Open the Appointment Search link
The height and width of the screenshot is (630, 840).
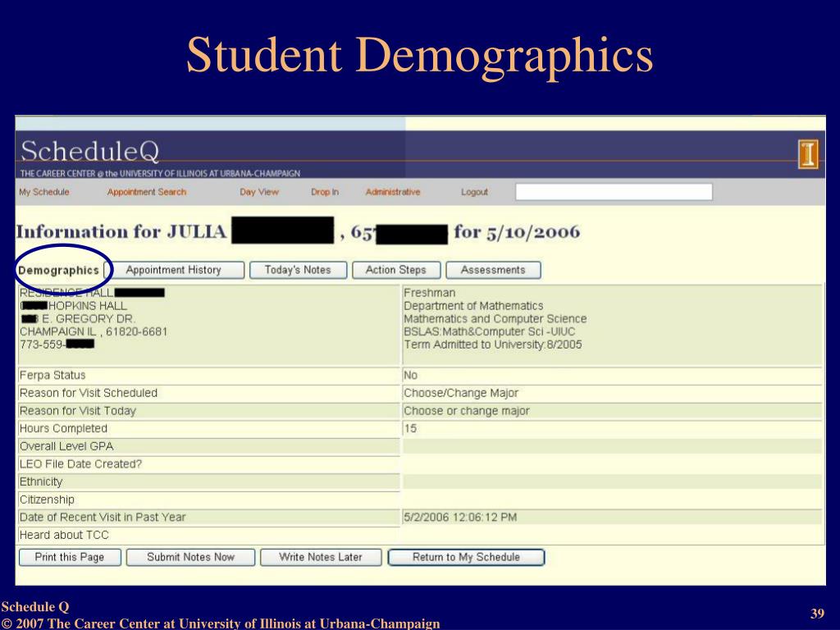tap(147, 192)
